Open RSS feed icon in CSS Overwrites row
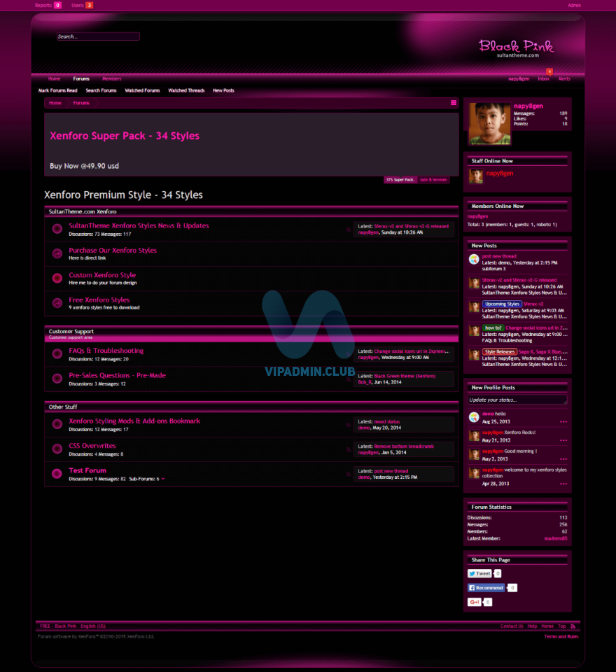This screenshot has width=616, height=672. (x=348, y=449)
